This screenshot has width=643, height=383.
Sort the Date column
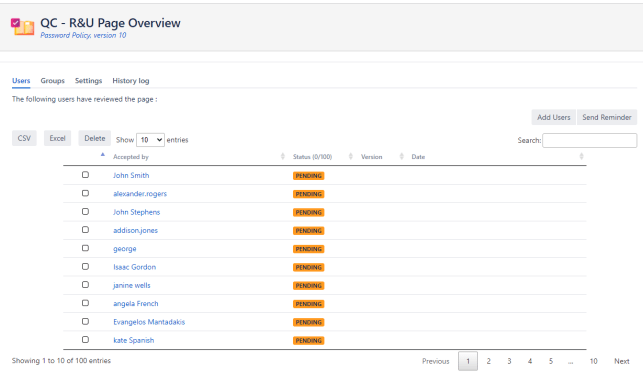click(581, 156)
